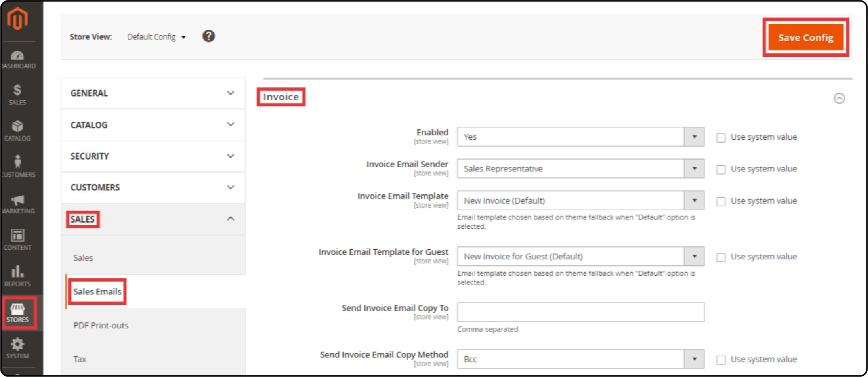This screenshot has height=377, width=868.
Task: Check Use system value for Template for Guest
Action: tap(721, 257)
